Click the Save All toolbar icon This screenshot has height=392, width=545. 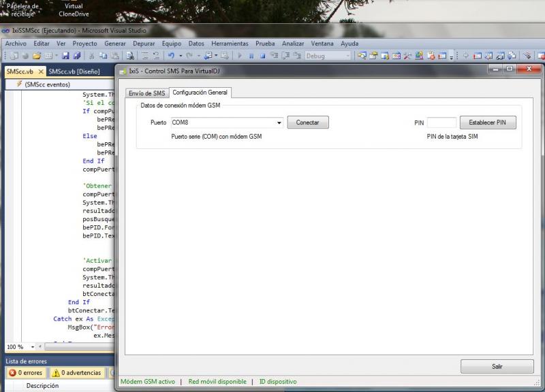pos(77,56)
